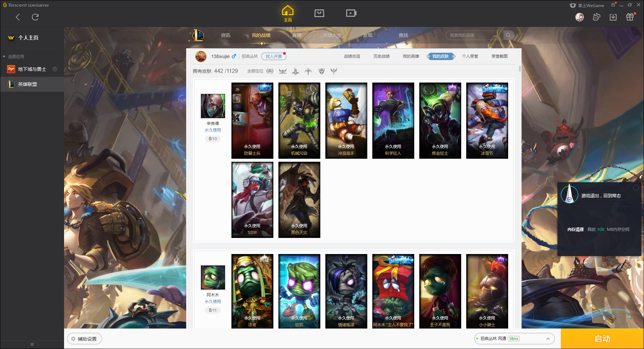Open the 主页 home icon
Image resolution: width=644 pixels, height=349 pixels.
[x=288, y=14]
